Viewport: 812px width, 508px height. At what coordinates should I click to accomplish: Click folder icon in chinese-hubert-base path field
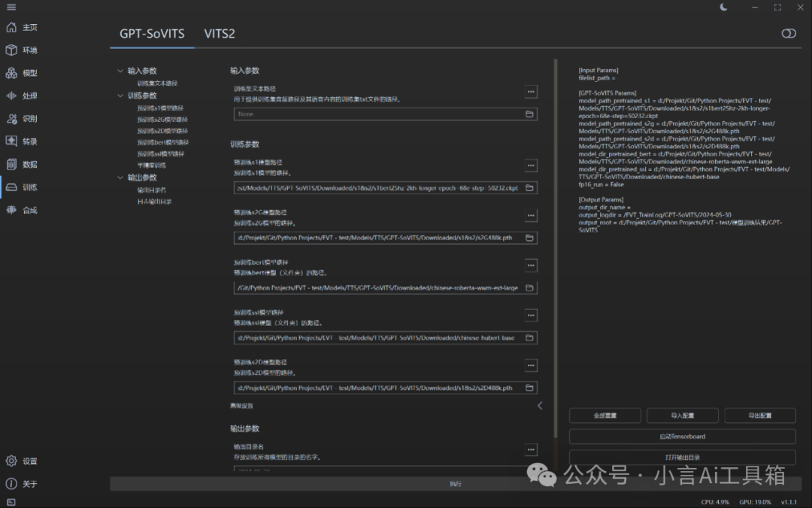point(529,338)
